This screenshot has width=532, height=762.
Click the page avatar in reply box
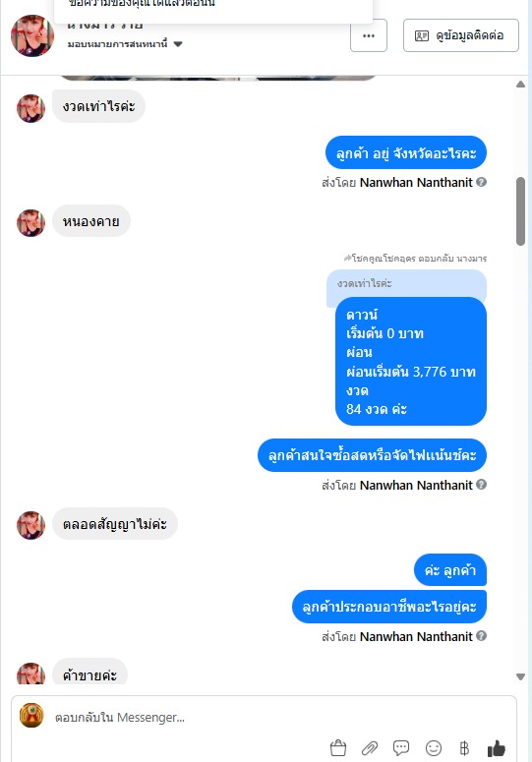click(x=31, y=716)
